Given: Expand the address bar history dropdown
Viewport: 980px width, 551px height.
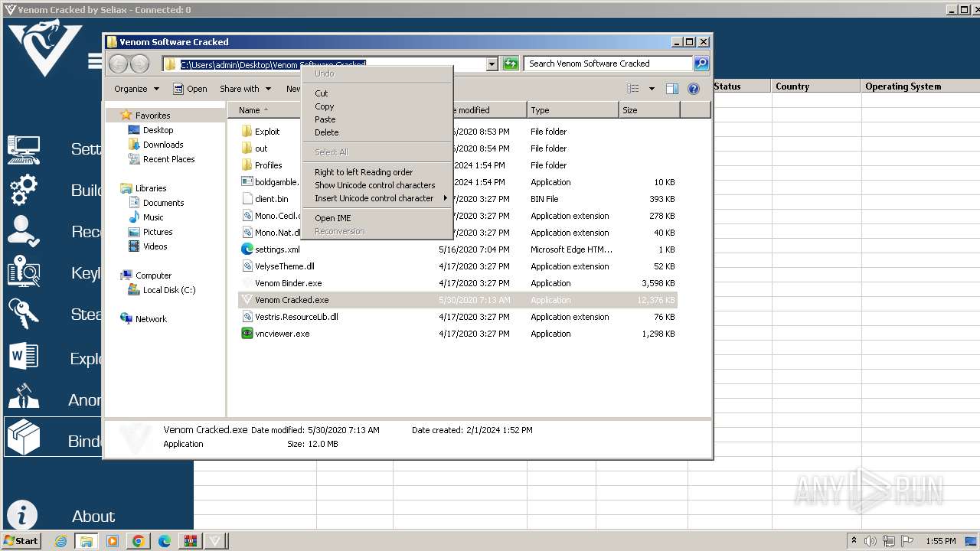Looking at the screenshot, I should pyautogui.click(x=492, y=64).
